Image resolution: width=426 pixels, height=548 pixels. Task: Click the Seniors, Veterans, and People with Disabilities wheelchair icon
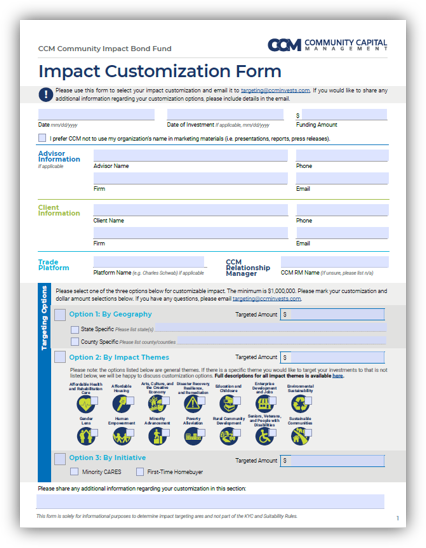tap(264, 437)
